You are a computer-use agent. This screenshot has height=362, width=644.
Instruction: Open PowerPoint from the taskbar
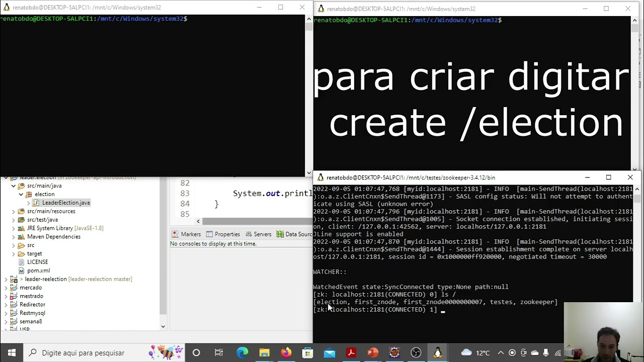tap(373, 353)
